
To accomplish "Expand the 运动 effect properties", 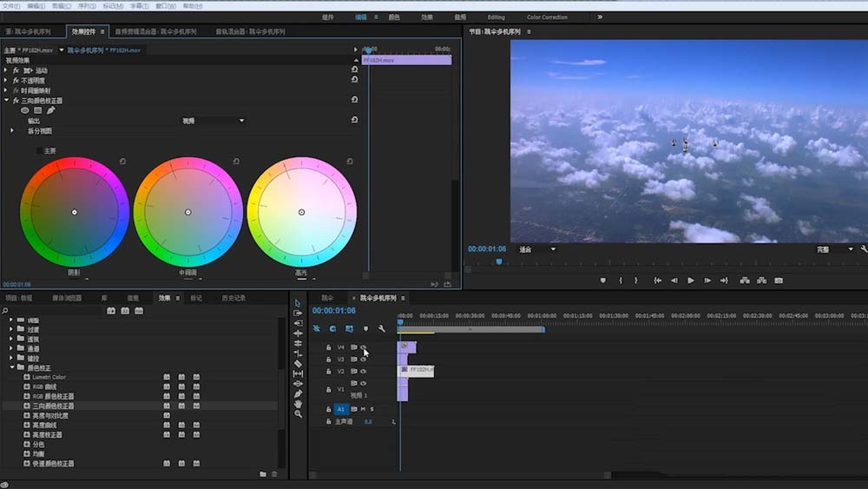I will (5, 70).
